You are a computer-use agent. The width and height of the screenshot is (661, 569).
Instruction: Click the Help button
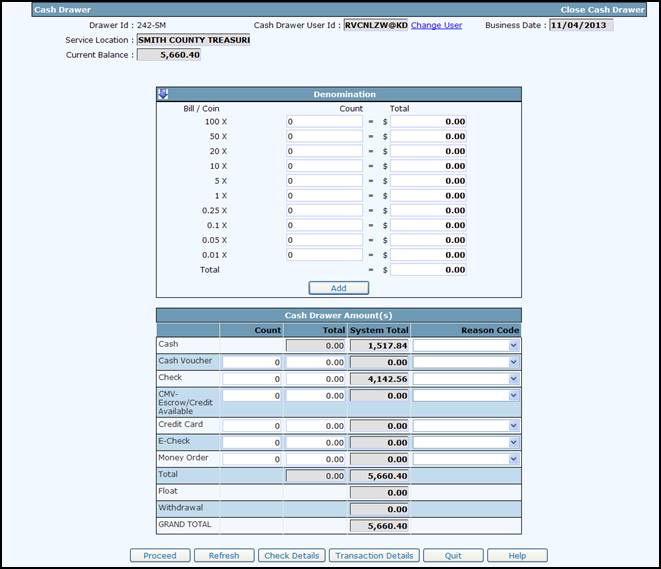coord(516,555)
